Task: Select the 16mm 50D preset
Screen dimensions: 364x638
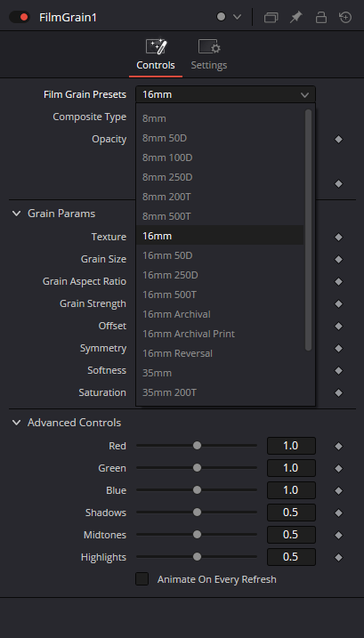Action: (x=220, y=255)
